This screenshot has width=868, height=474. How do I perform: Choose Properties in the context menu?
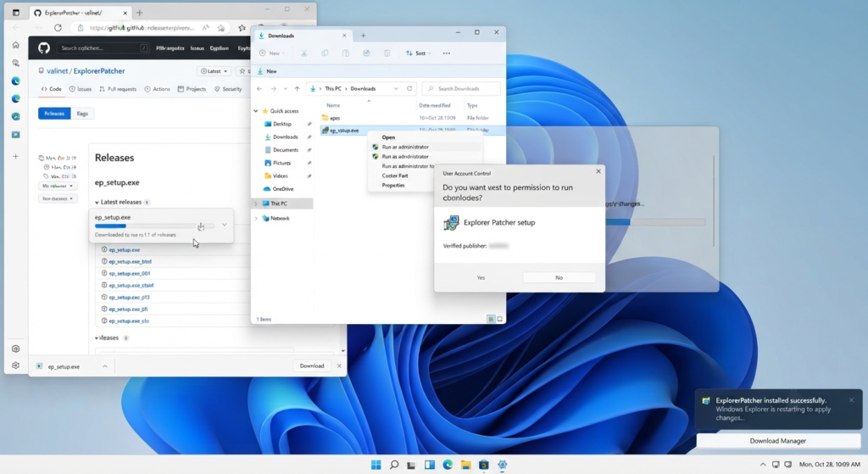pyautogui.click(x=393, y=186)
